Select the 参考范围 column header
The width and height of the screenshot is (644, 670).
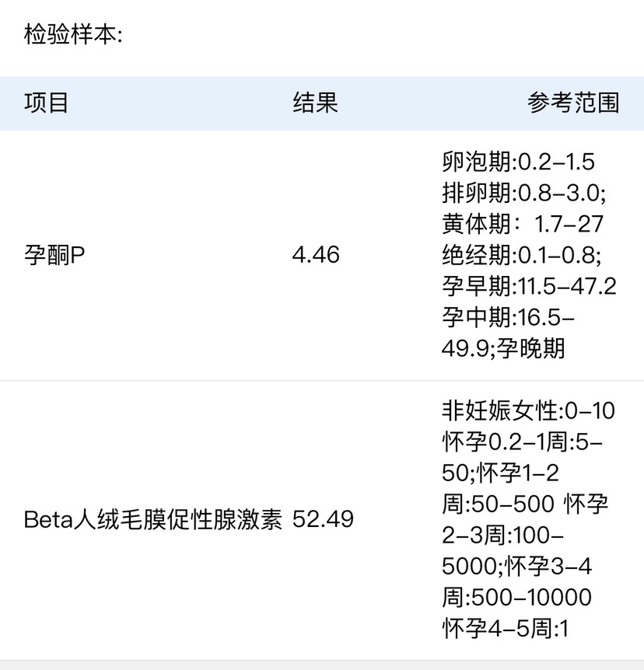click(573, 103)
